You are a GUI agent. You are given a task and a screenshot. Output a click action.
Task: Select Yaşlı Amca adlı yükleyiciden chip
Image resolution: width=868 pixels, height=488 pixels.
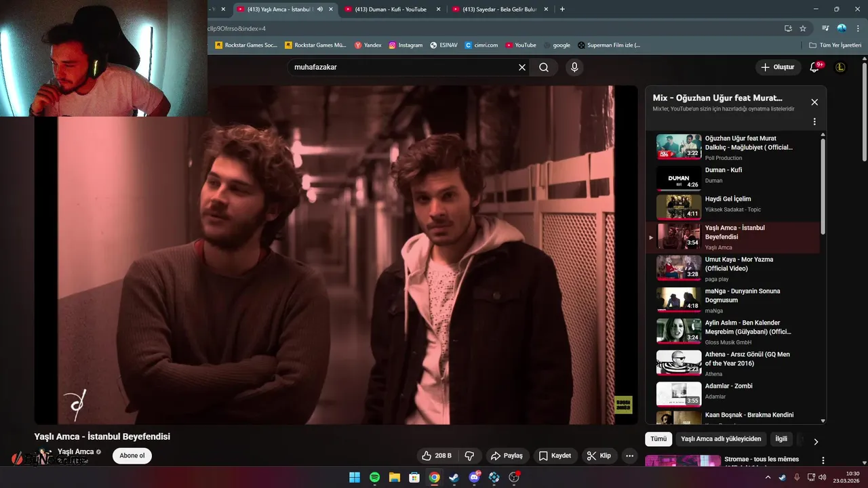[721, 439]
